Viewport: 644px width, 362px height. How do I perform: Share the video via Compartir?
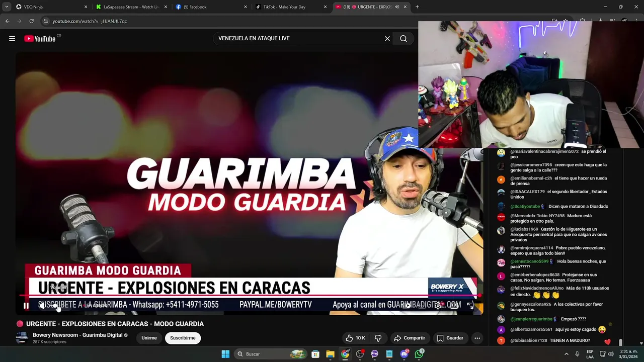tap(410, 338)
